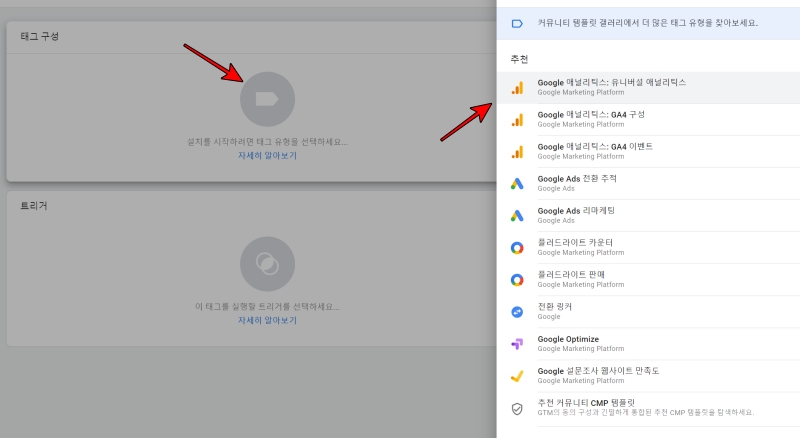This screenshot has height=438, width=800.
Task: Click the 트리거 section heading
Action: [x=34, y=206]
